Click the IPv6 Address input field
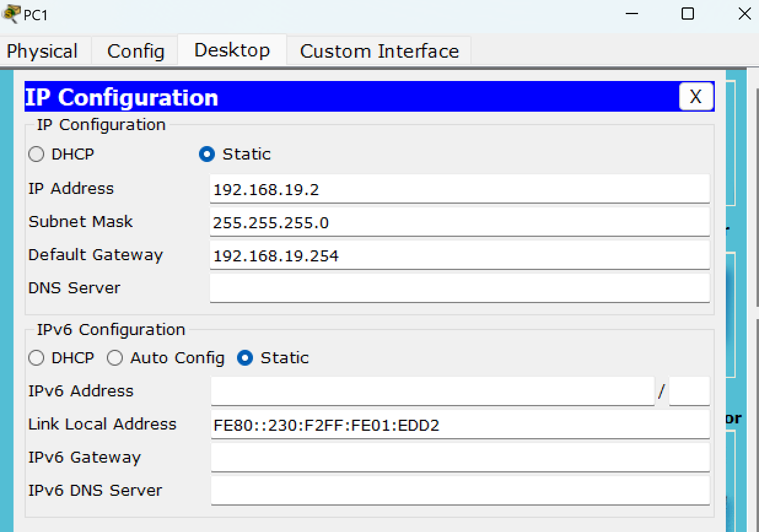 coord(433,391)
